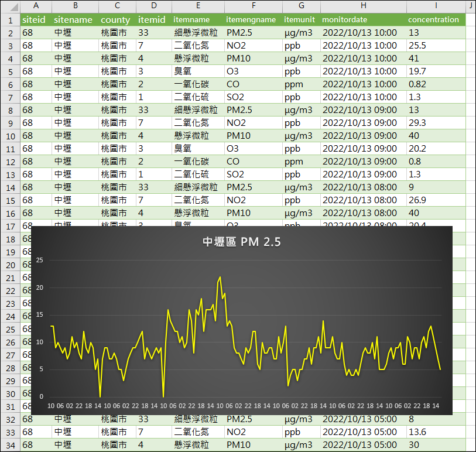Select the µg/m3 unit cell in row 14

click(x=302, y=187)
